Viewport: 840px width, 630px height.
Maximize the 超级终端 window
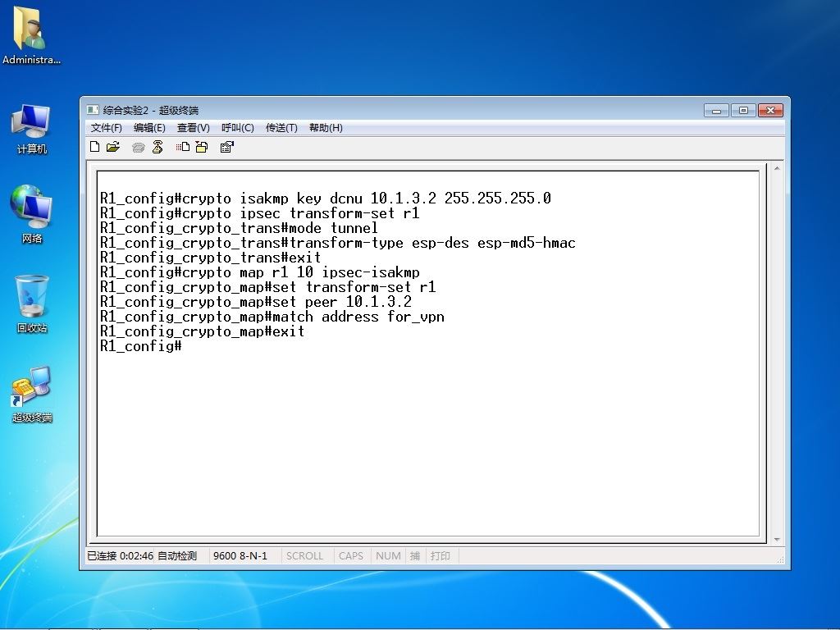coord(743,111)
